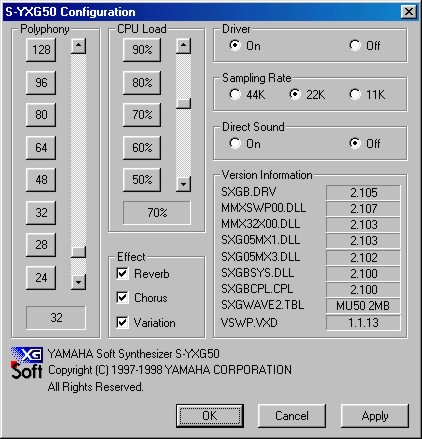Click the Polyphony scrollbar down arrow
The height and width of the screenshot is (439, 422).
point(78,282)
